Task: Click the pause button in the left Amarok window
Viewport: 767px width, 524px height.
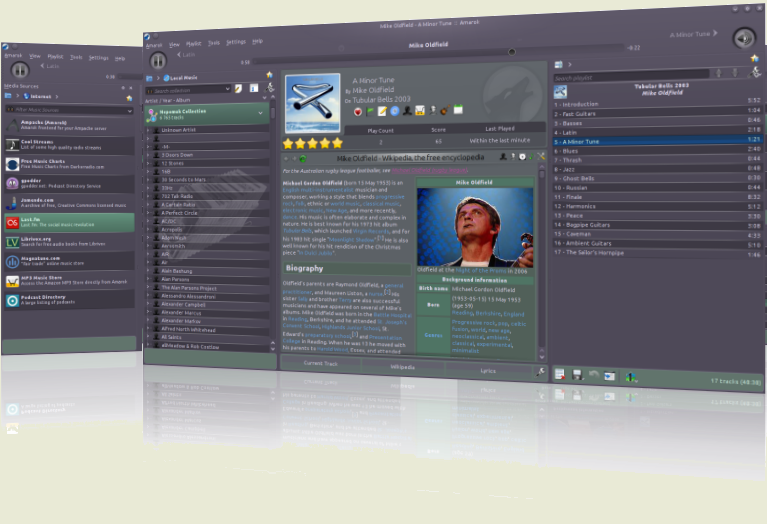Action: point(20,70)
